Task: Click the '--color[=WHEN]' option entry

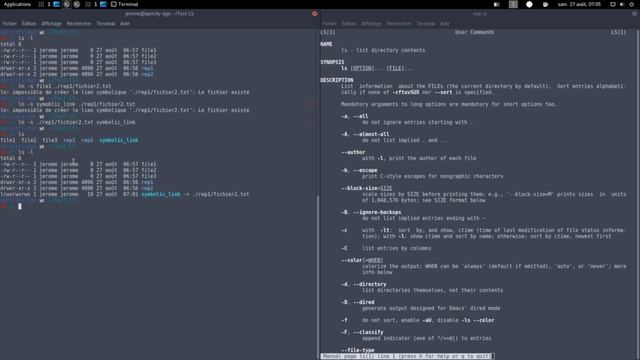Action: [362, 260]
